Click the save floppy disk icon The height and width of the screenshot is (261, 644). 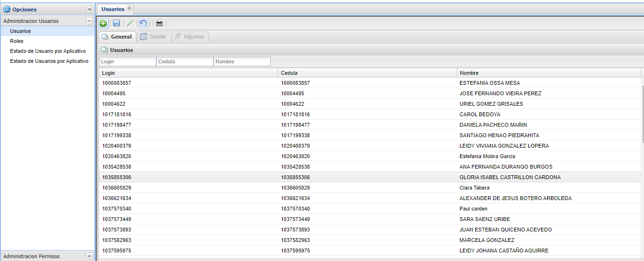click(116, 23)
